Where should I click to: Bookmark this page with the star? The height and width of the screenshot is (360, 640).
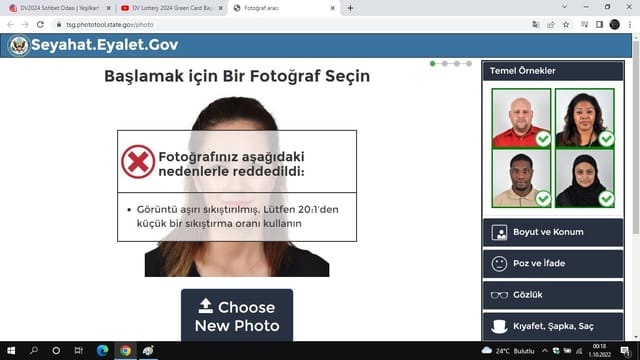[x=566, y=24]
